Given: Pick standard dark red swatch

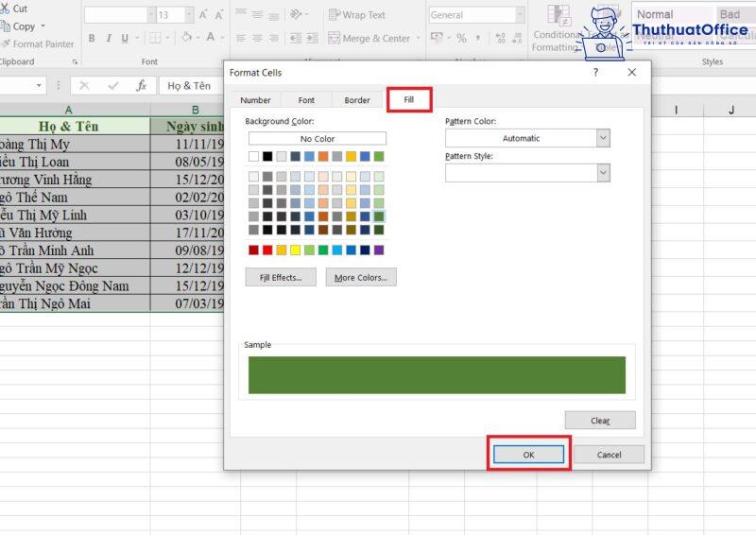Looking at the screenshot, I should pyautogui.click(x=253, y=250).
